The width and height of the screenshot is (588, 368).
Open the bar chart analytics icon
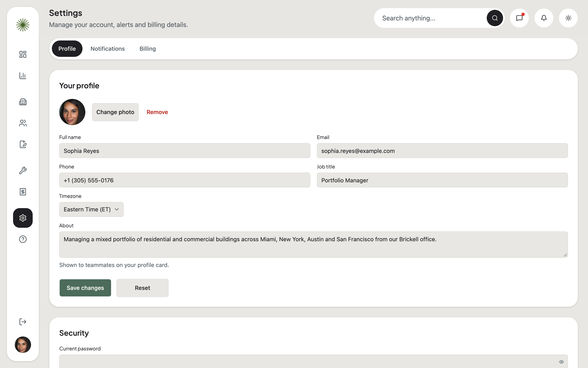23,76
